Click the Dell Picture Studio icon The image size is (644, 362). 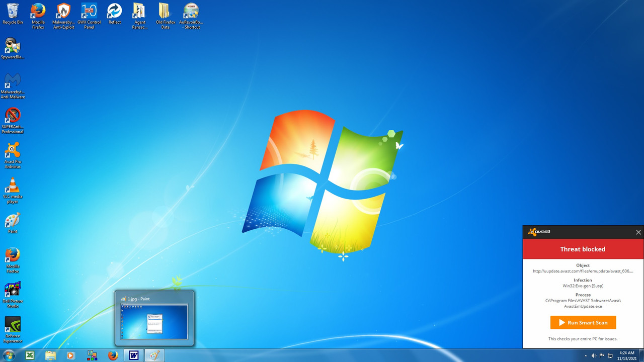click(x=13, y=295)
